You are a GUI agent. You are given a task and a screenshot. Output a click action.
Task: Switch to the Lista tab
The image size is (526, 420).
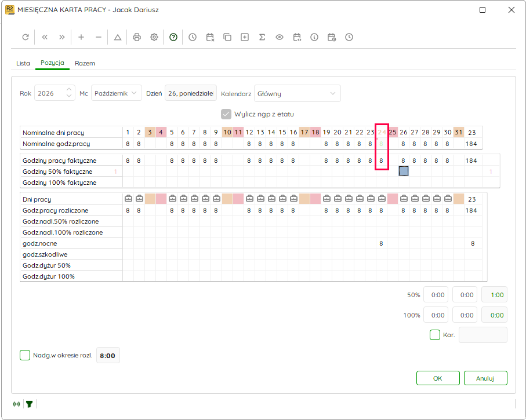point(23,63)
